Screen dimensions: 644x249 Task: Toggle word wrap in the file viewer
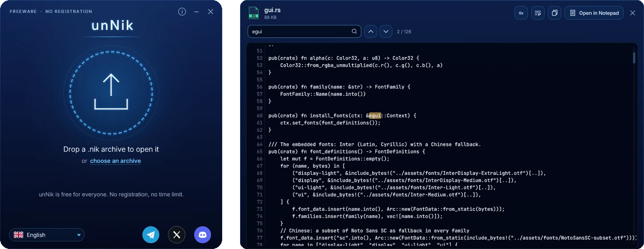click(x=538, y=13)
